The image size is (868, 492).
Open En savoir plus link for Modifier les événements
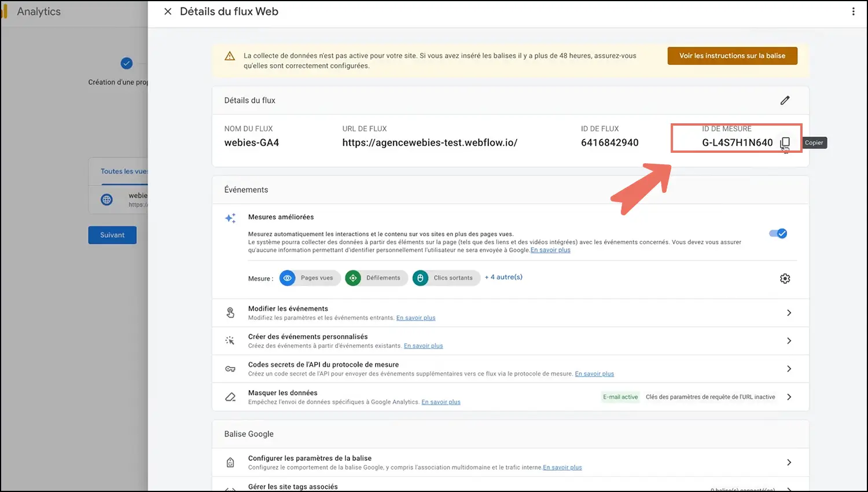point(415,318)
